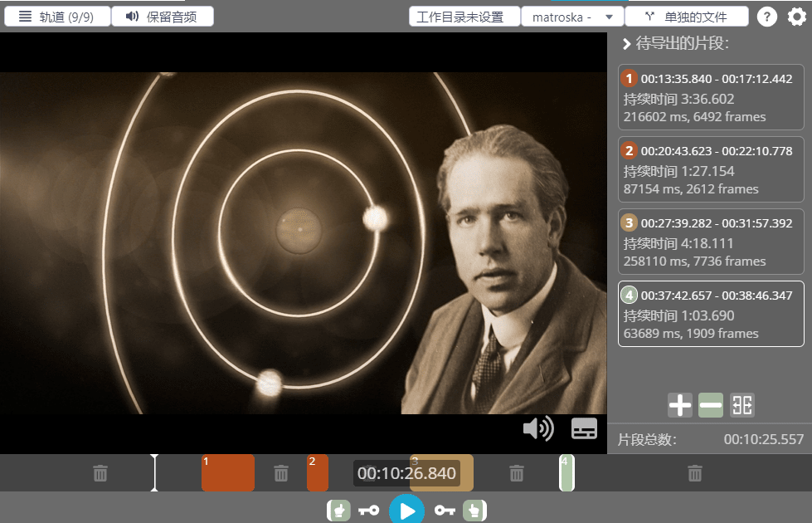This screenshot has width=812, height=523.
Task: Mute audio using the speaker icon
Action: click(x=538, y=428)
